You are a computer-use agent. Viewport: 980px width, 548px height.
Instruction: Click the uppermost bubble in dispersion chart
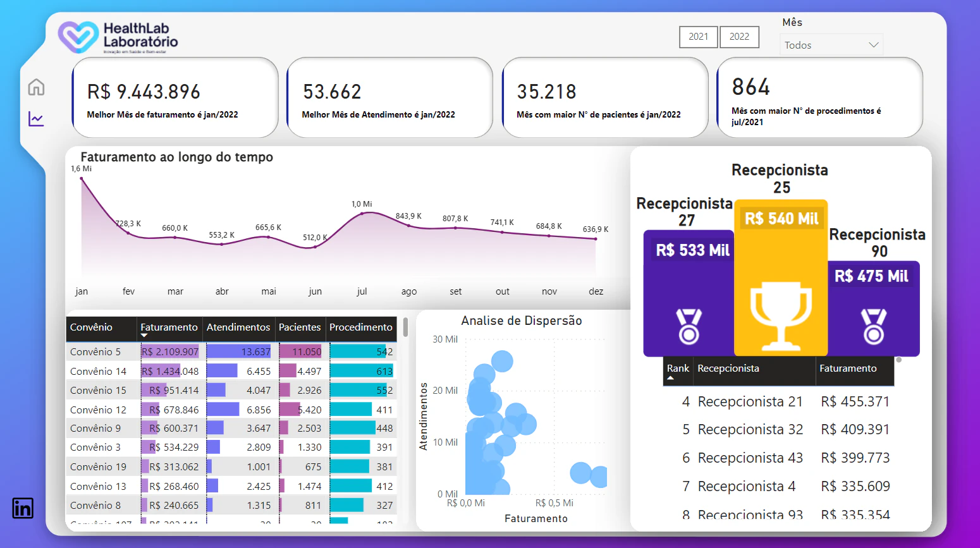pyautogui.click(x=502, y=361)
